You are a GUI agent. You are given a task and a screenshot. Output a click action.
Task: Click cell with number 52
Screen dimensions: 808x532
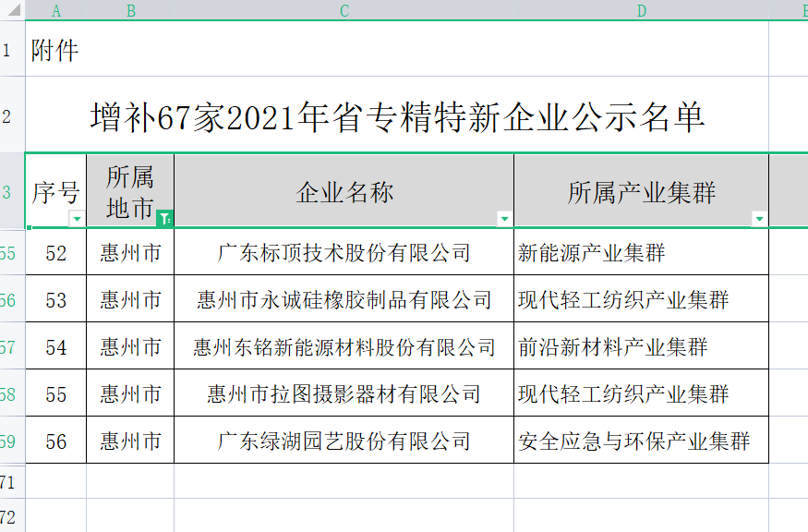point(56,252)
